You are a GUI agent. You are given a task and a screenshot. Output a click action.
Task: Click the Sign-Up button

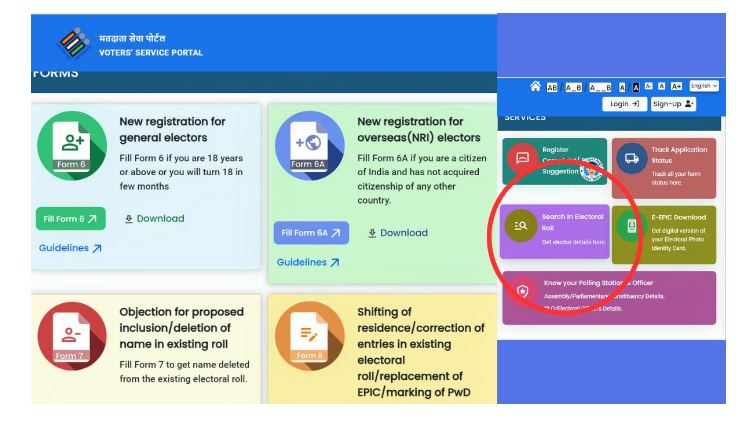pyautogui.click(x=673, y=104)
